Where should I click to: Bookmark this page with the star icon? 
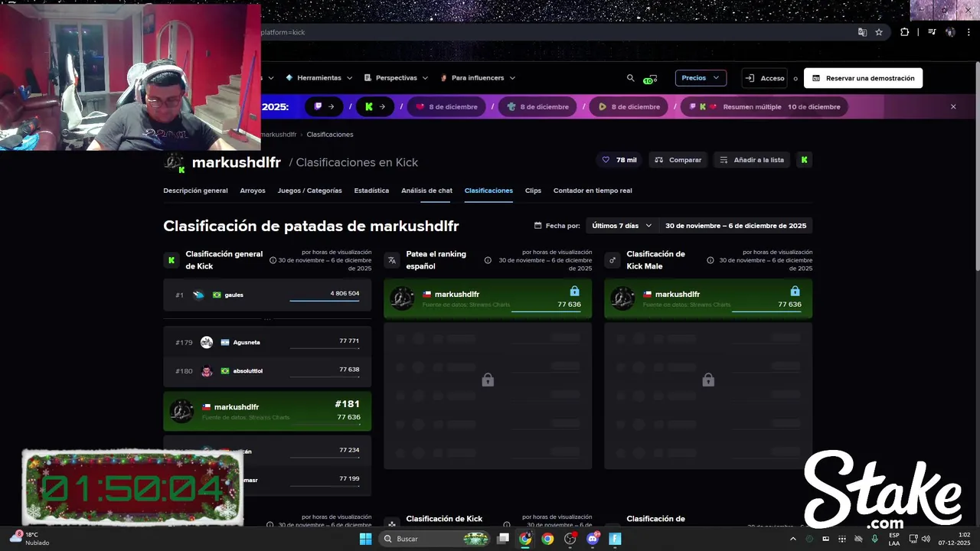coord(879,32)
